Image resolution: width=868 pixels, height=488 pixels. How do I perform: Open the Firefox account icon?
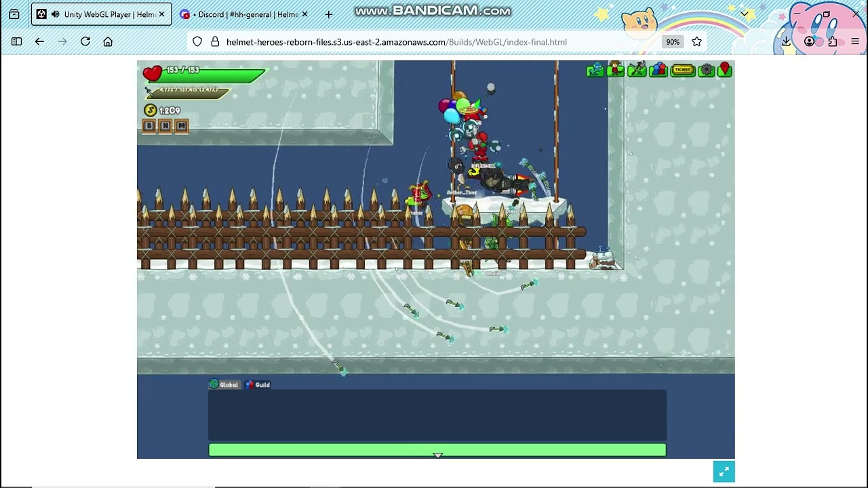809,41
